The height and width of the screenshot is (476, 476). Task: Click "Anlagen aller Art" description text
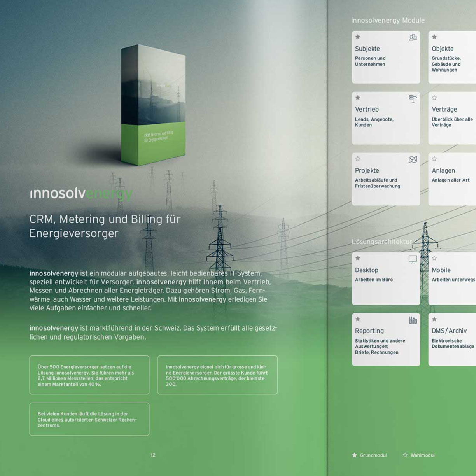[x=451, y=180]
